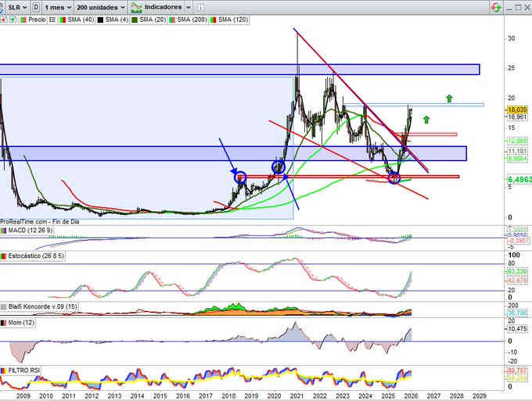Click the document icon next to SLR selector
Image resolution: width=532 pixels, height=401 pixels.
[35, 7]
